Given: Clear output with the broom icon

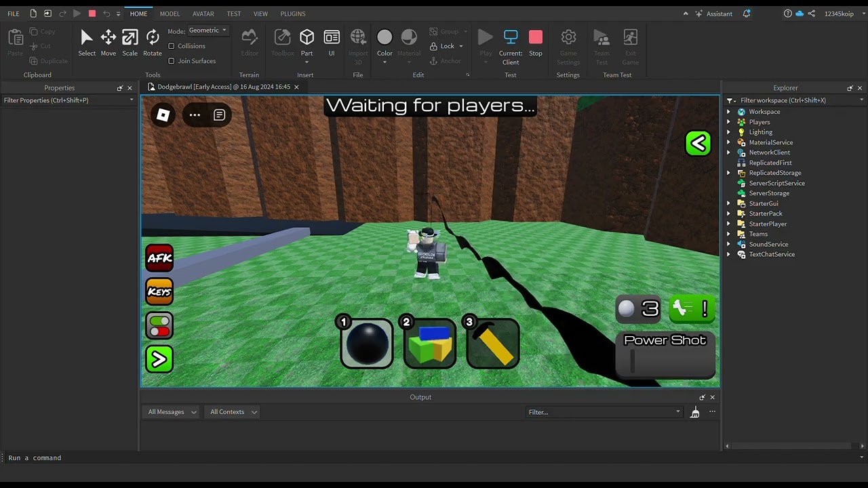Looking at the screenshot, I should 695,412.
